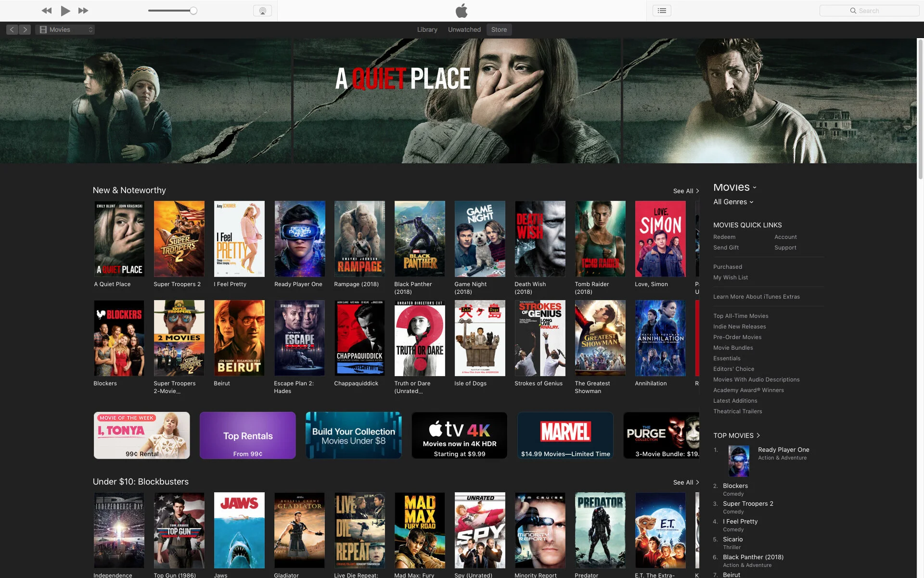
Task: Open Movie Bundles link
Action: 733,348
